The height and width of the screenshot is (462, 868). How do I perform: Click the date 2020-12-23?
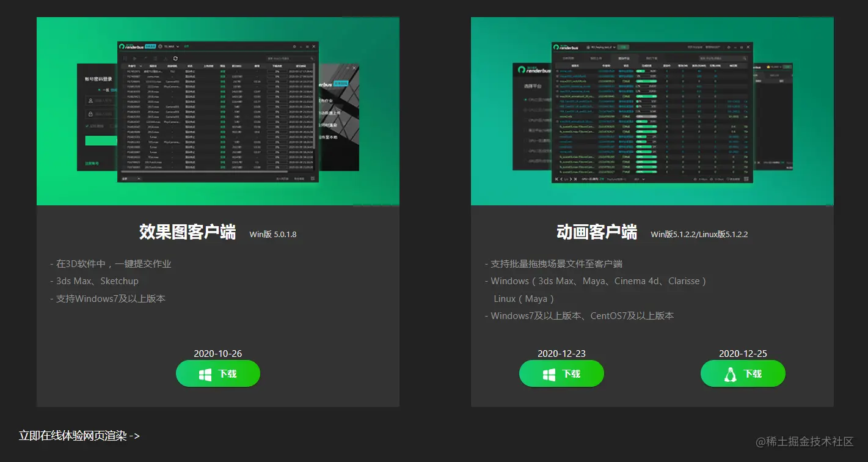(x=561, y=354)
